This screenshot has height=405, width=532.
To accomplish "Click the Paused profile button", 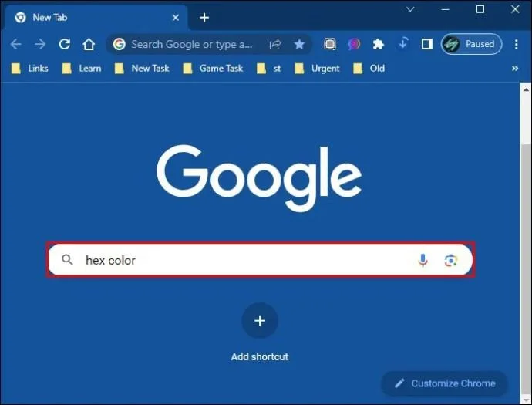I will [x=471, y=44].
